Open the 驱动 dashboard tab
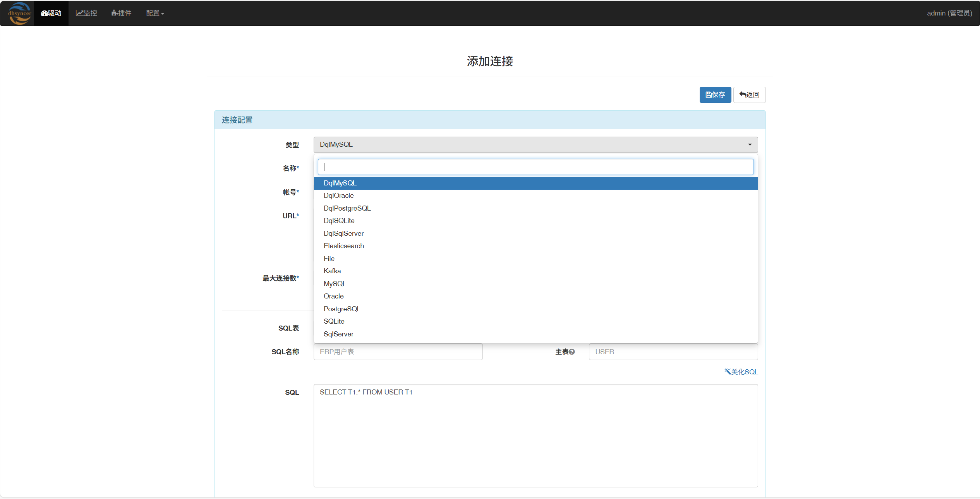The height and width of the screenshot is (499, 980). [51, 13]
